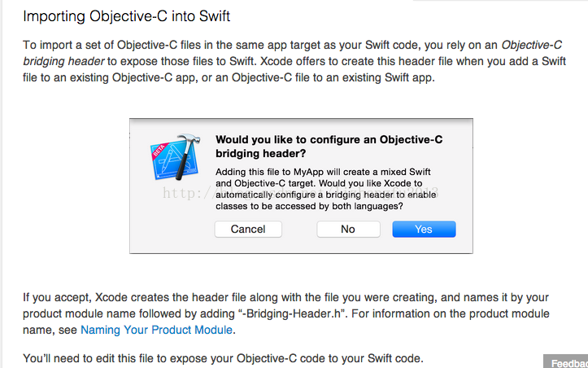Open the Naming Your Product Module link
Viewport: 588px width, 368px height.
coord(156,330)
